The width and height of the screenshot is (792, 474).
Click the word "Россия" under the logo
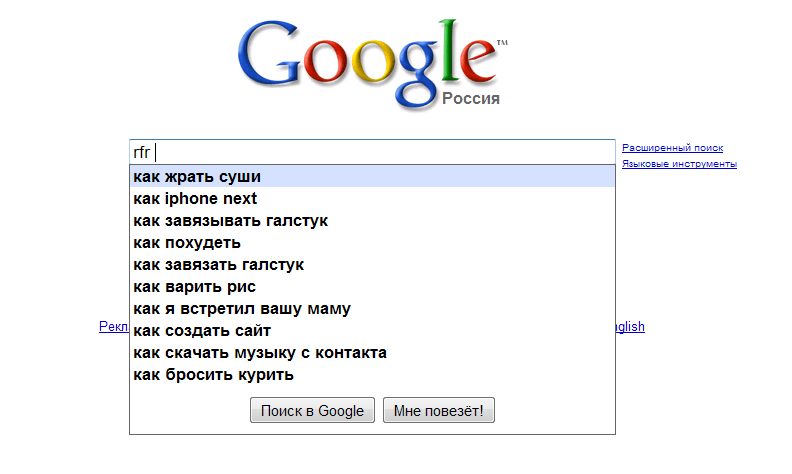471,99
